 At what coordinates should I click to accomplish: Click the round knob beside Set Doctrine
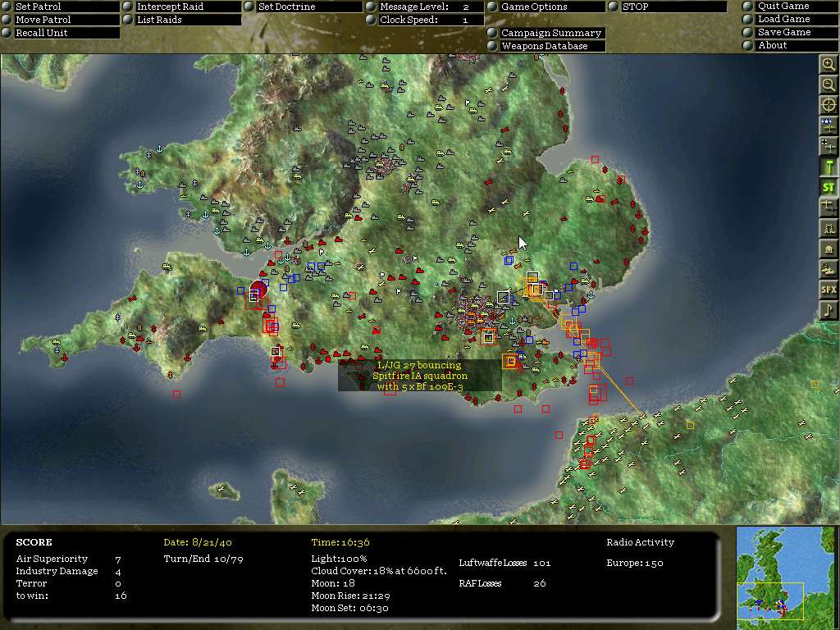(x=249, y=7)
